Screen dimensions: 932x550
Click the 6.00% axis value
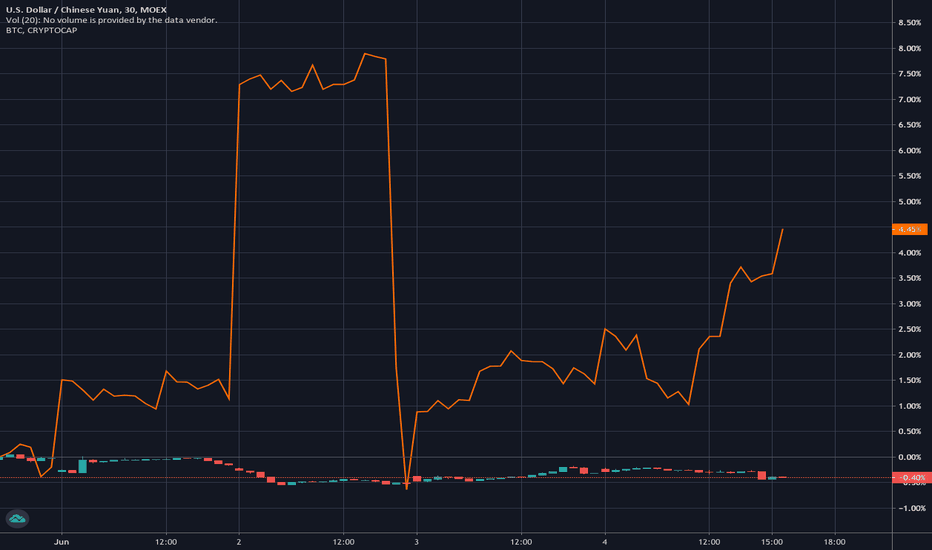(909, 150)
